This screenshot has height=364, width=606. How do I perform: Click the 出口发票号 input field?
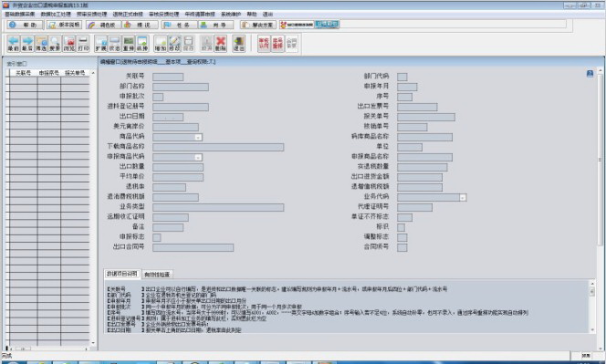417,107
